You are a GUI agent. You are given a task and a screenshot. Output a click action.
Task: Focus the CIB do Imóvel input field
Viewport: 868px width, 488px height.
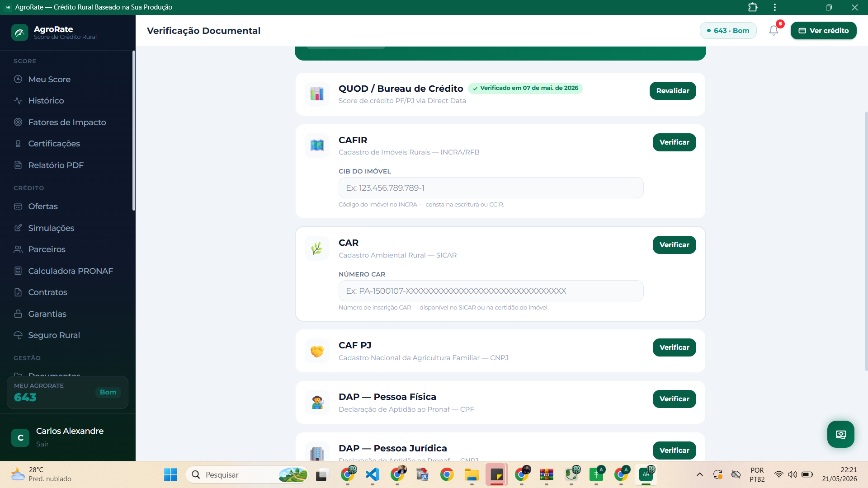pos(491,188)
